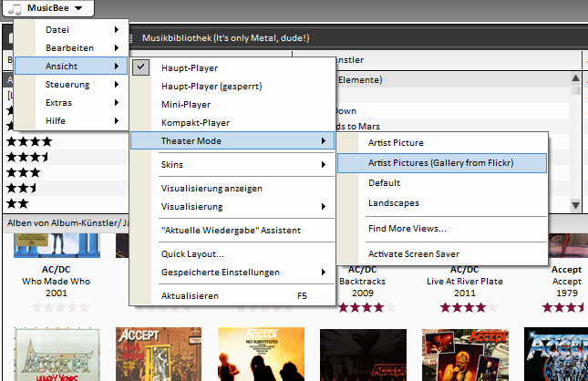Click Activate Screen Saver
Image resolution: width=588 pixels, height=381 pixels.
point(442,254)
